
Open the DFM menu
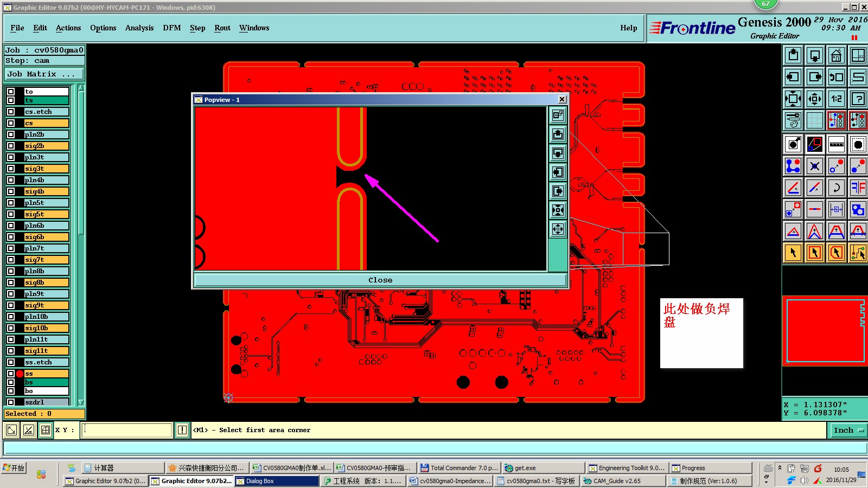coord(172,28)
